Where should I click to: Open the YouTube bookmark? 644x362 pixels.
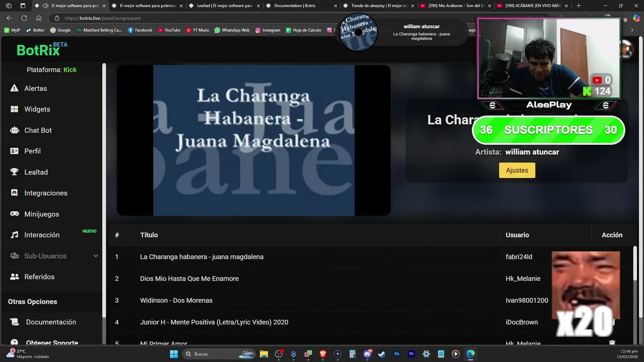169,30
